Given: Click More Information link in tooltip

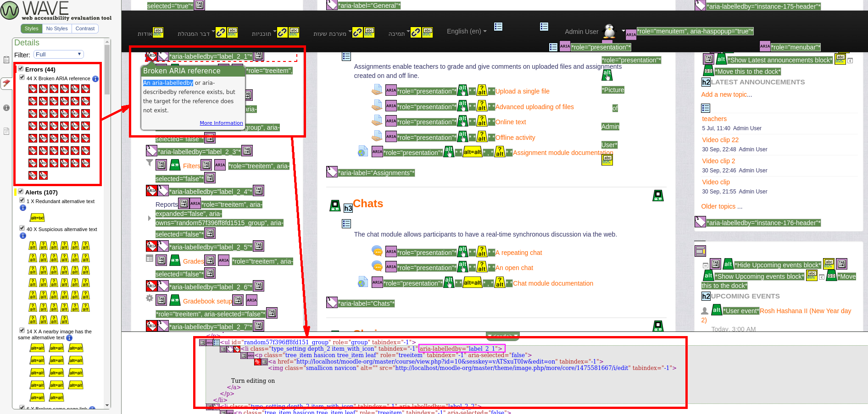Looking at the screenshot, I should pos(221,123).
